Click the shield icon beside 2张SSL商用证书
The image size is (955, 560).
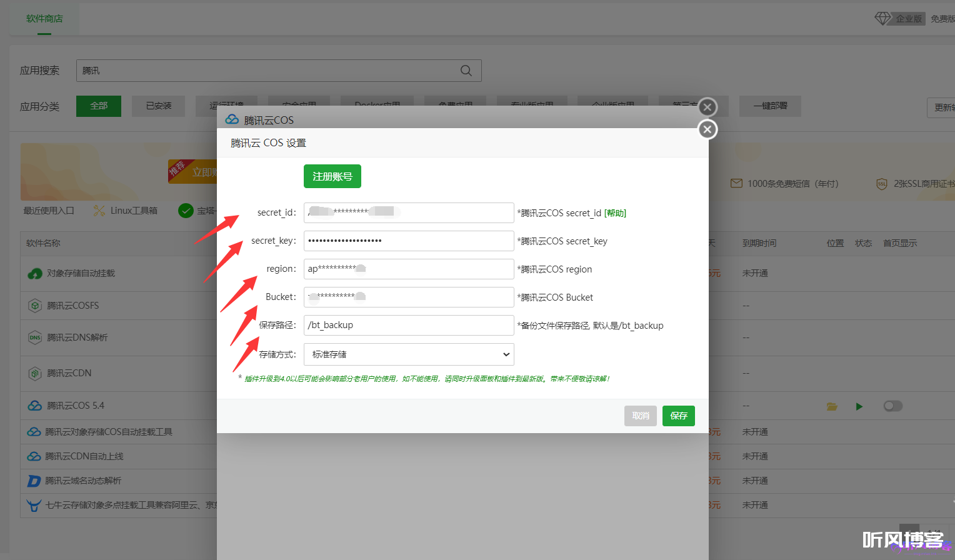(x=881, y=184)
